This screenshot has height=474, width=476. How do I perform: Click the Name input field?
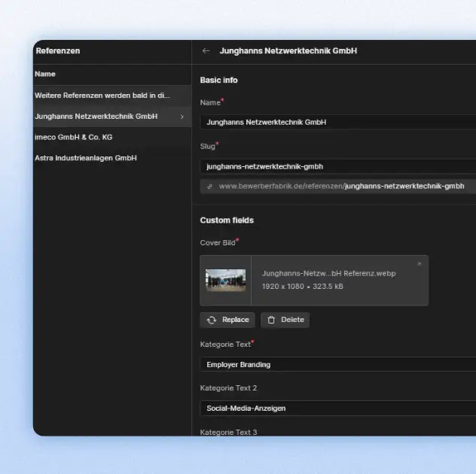coord(338,122)
